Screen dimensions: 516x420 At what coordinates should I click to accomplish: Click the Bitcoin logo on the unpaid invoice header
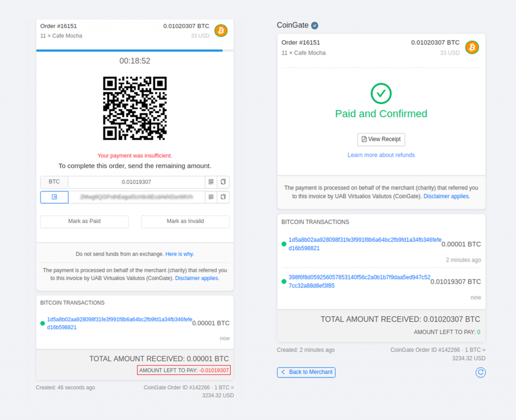pyautogui.click(x=221, y=31)
